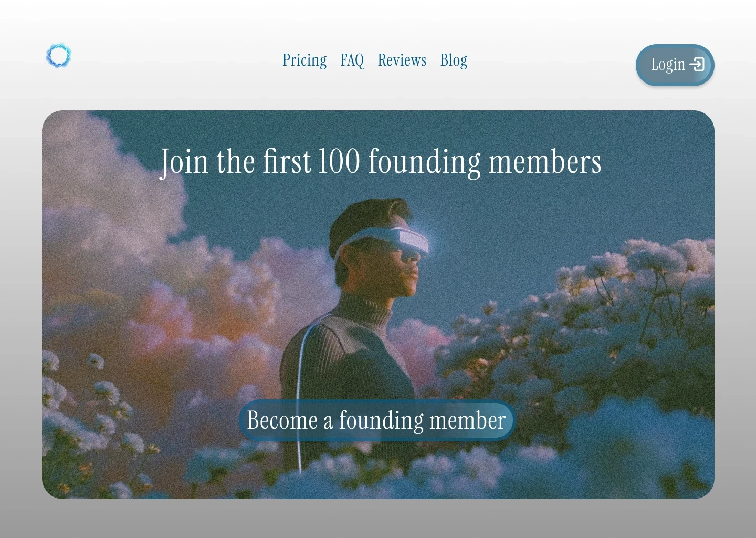Join via the founding member call-to-action

pos(376,420)
